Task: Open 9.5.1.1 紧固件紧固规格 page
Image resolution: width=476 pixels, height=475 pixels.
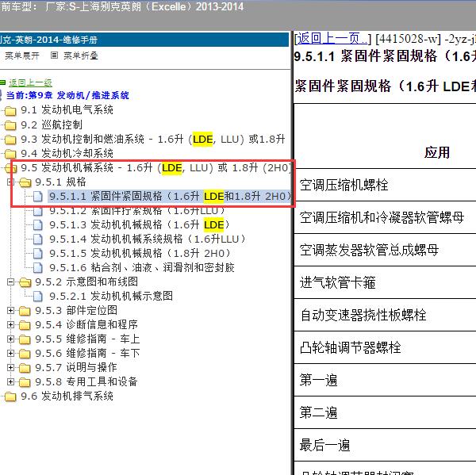Action: coord(170,196)
